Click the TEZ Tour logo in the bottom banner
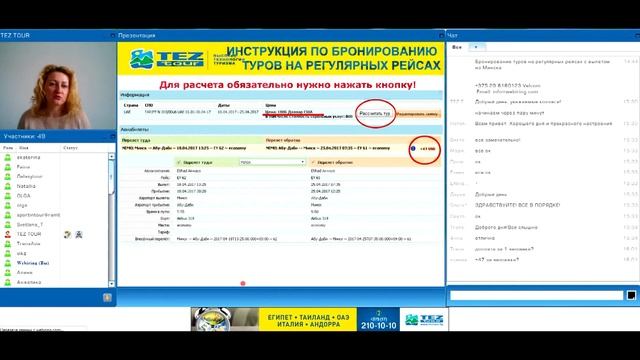Screen dimensions: 640x360 pos(424,320)
